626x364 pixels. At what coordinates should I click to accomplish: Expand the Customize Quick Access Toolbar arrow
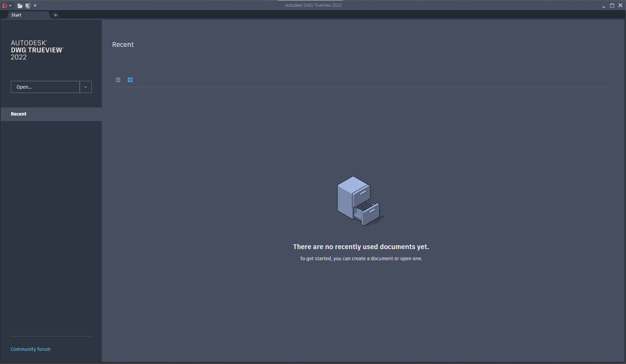[x=35, y=6]
